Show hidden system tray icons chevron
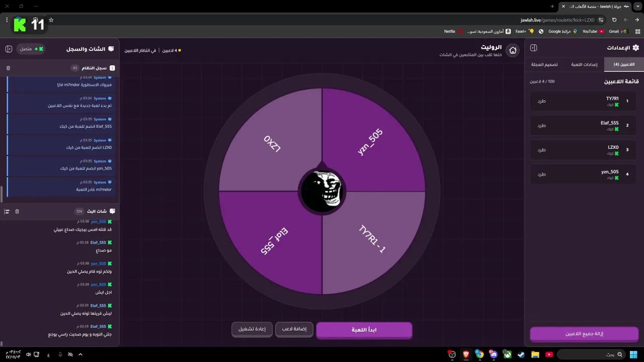644x362 pixels. pyautogui.click(x=81, y=354)
